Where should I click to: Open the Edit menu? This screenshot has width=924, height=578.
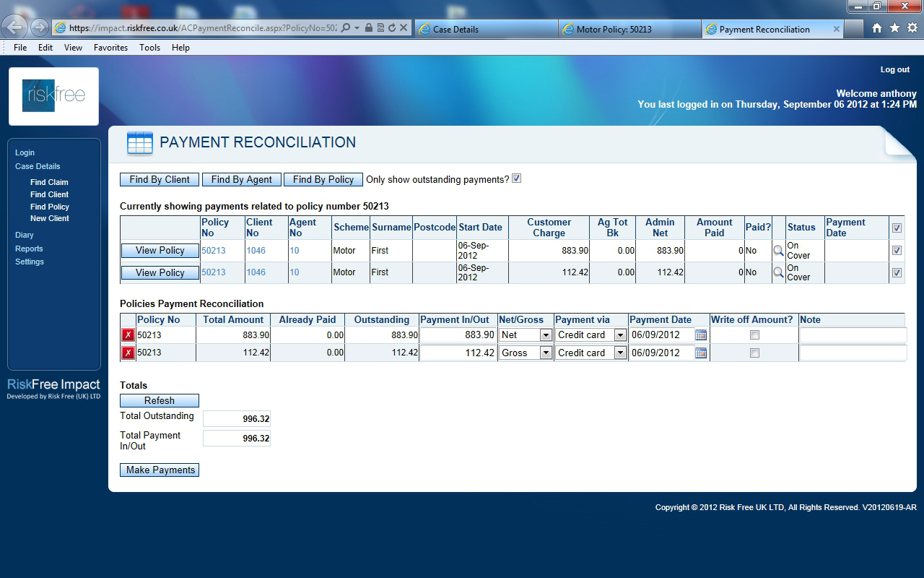point(45,48)
